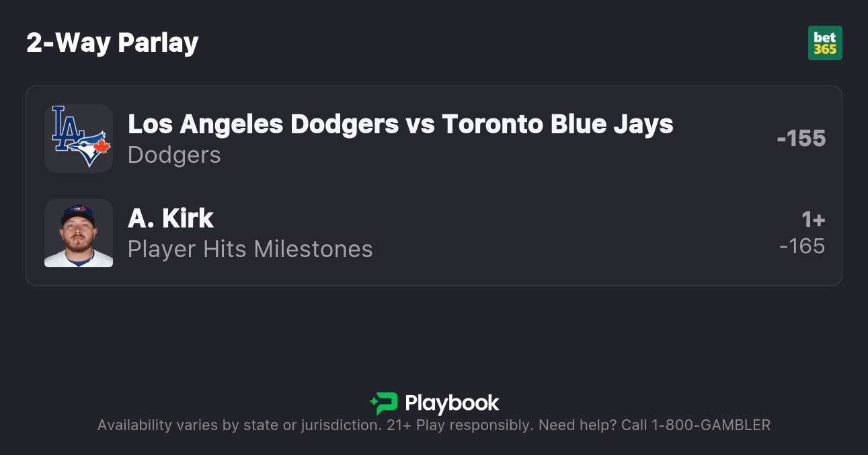
Task: Click the LA Dodgers logo
Action: point(66,126)
